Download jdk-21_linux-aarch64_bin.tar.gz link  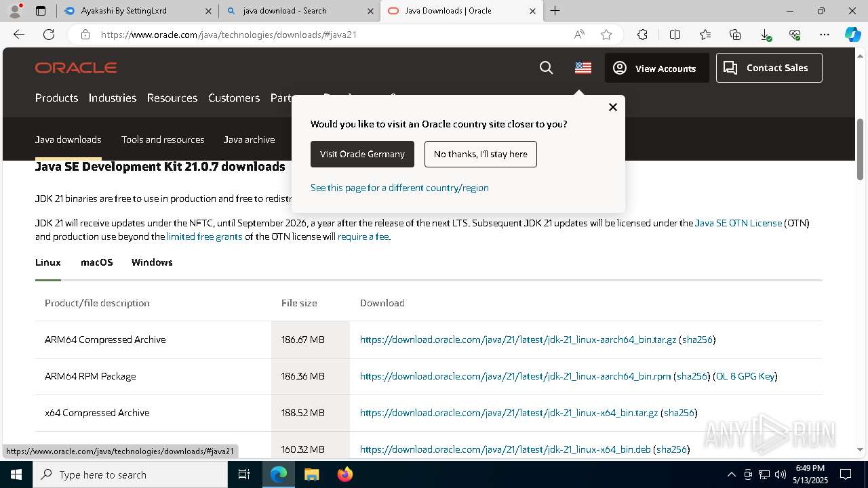click(x=518, y=340)
